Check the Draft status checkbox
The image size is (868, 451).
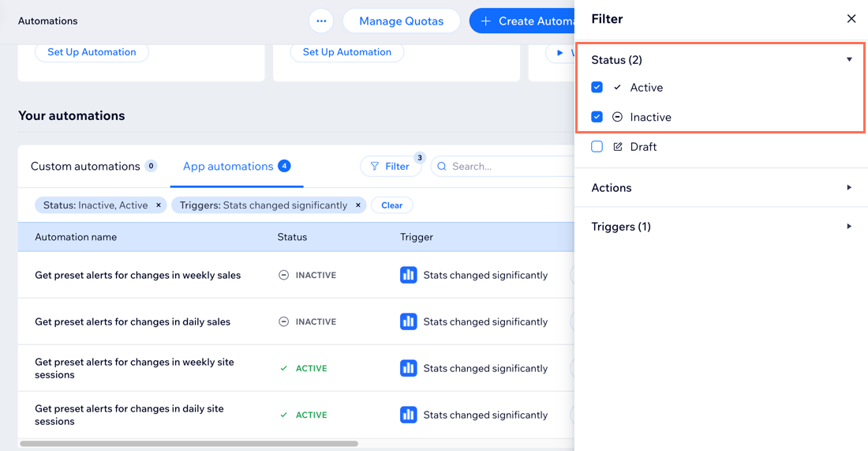coord(597,147)
